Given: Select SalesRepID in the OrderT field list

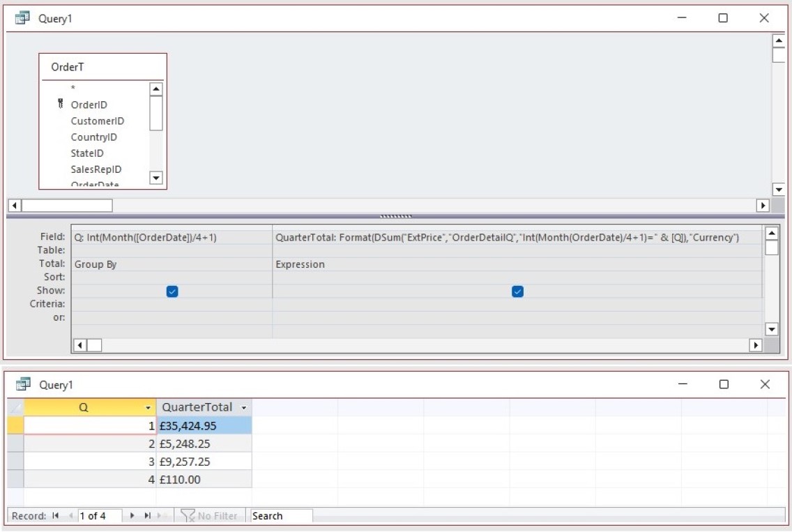Looking at the screenshot, I should (x=98, y=169).
